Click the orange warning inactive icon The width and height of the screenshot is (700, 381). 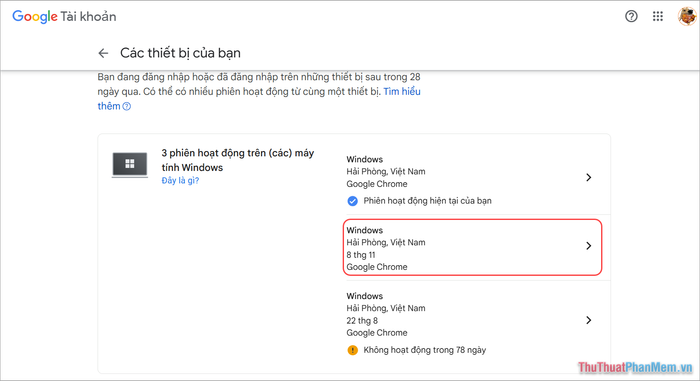(x=352, y=350)
